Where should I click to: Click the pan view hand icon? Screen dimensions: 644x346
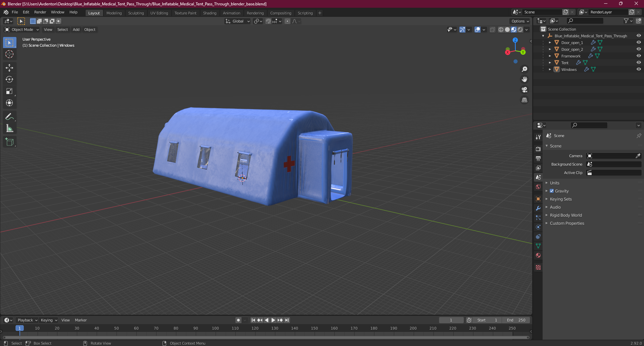524,80
